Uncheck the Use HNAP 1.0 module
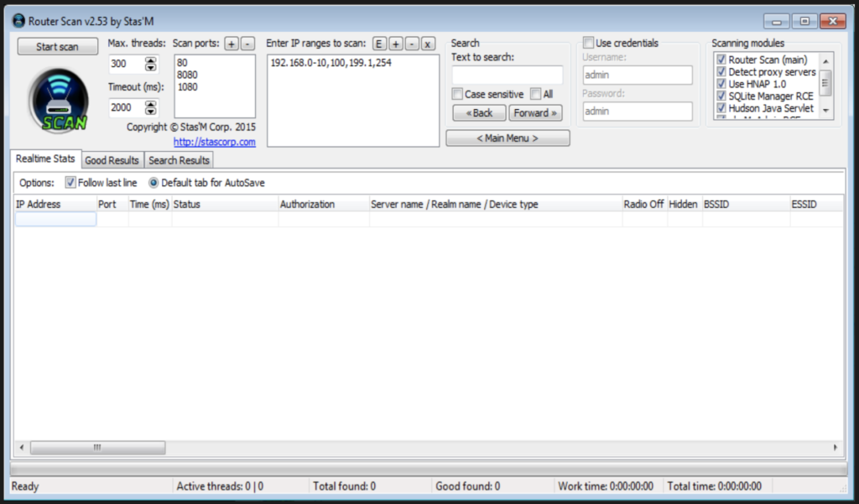859x504 pixels. (x=721, y=84)
